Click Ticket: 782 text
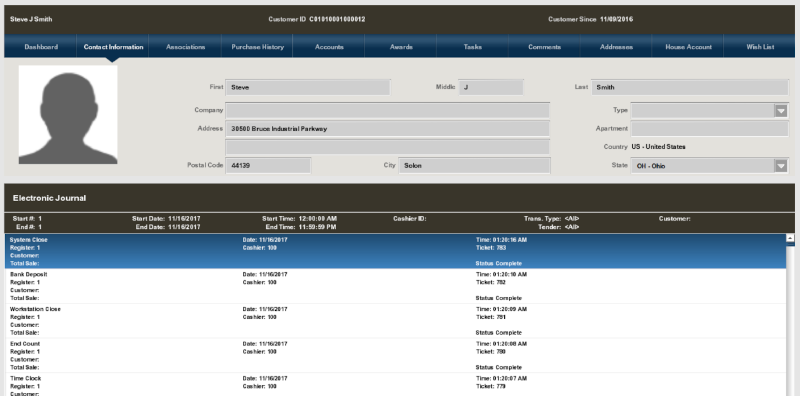Viewport: 800px width, 396px height. click(x=491, y=282)
